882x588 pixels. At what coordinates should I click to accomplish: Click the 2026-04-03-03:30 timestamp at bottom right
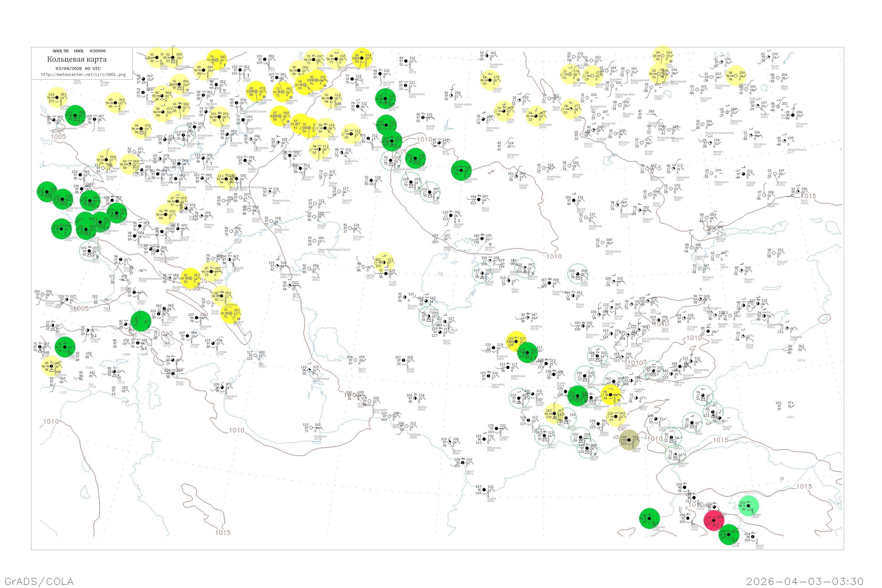click(805, 581)
